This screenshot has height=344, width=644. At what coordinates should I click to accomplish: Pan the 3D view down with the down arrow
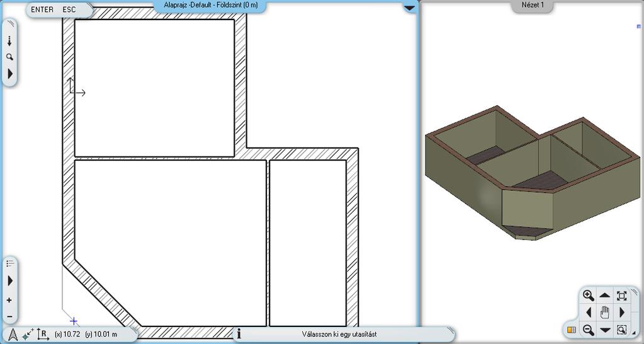pos(604,330)
